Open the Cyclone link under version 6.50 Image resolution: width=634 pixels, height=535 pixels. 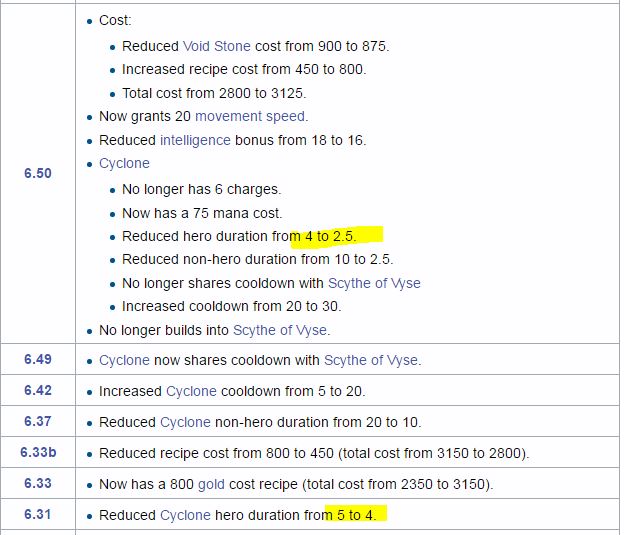124,163
